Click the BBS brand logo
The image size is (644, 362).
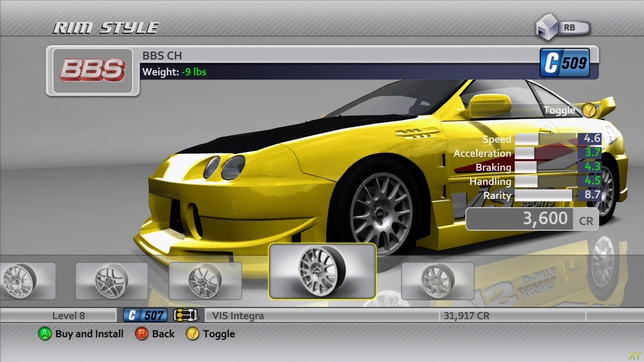point(92,70)
